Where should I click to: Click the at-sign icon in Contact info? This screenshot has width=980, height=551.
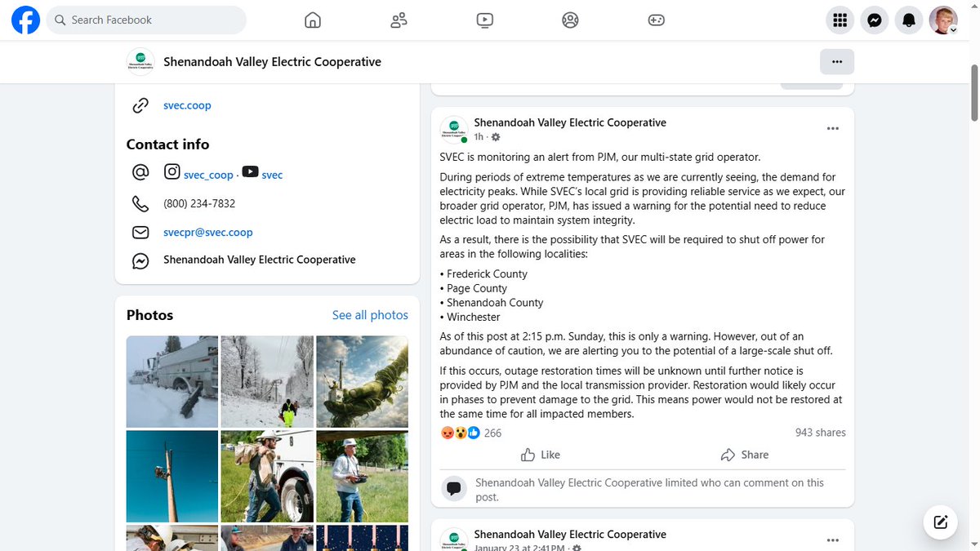[x=140, y=173]
